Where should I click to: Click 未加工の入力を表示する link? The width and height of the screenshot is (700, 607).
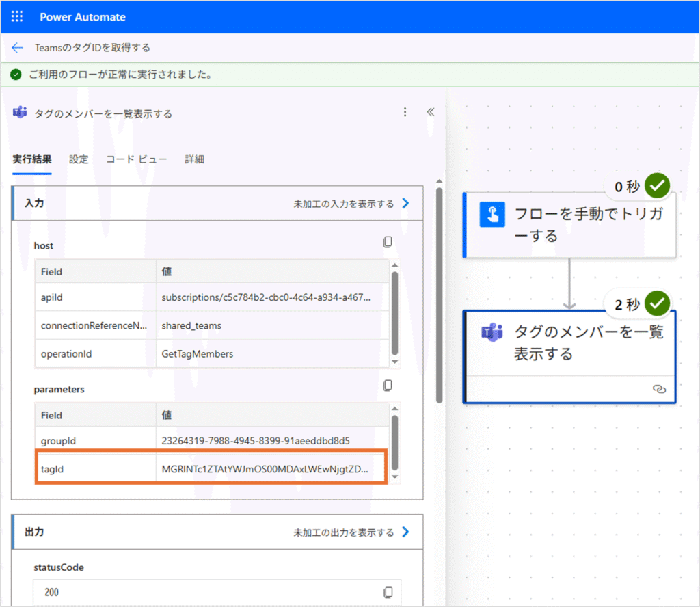click(x=343, y=204)
